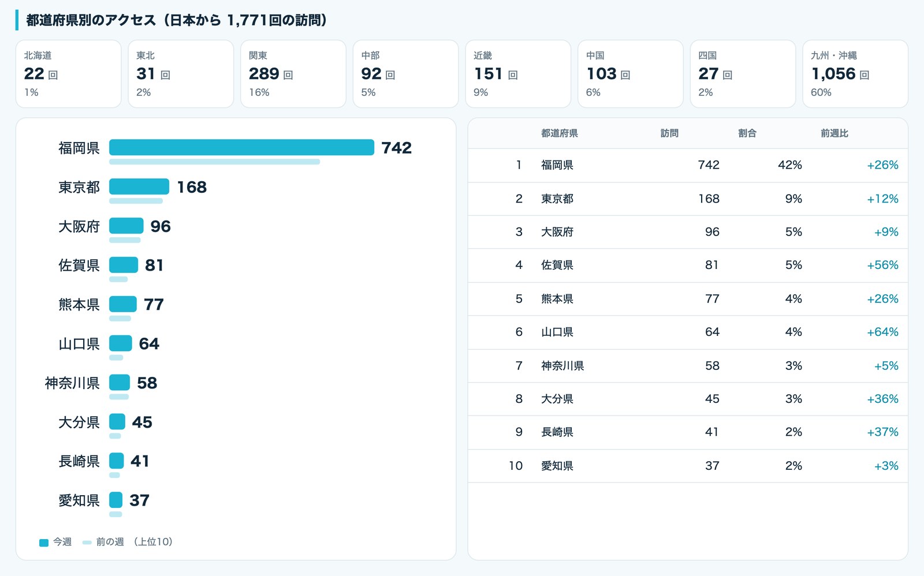Click the 神奈川県 chart label

pos(72,383)
